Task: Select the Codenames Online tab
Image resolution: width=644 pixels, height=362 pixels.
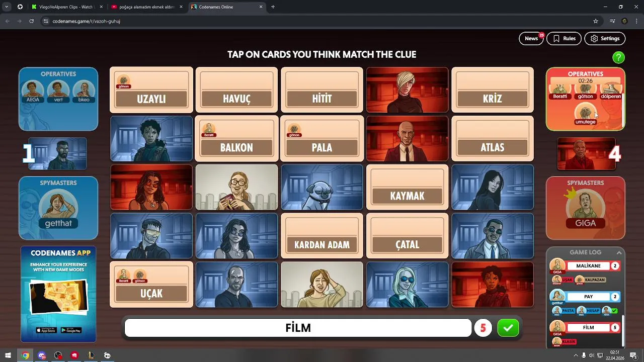Action: pos(226,7)
